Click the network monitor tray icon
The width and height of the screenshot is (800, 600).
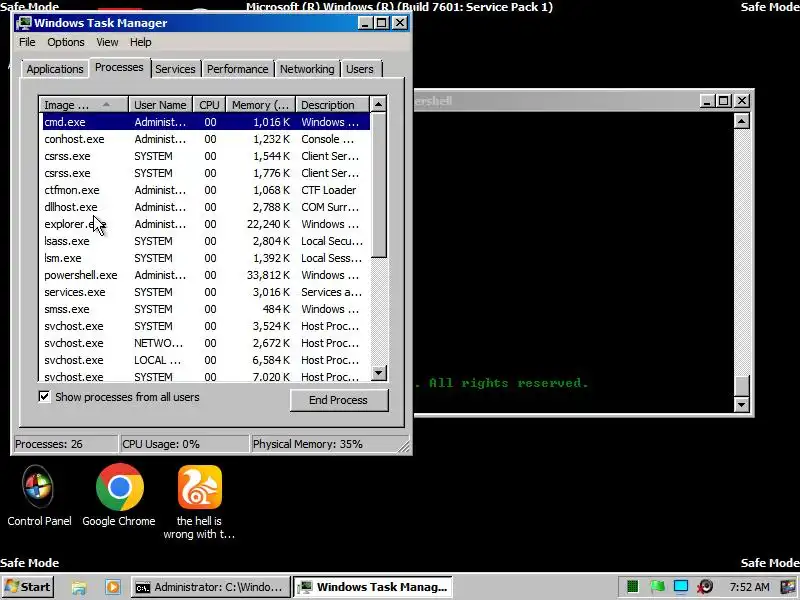681,587
